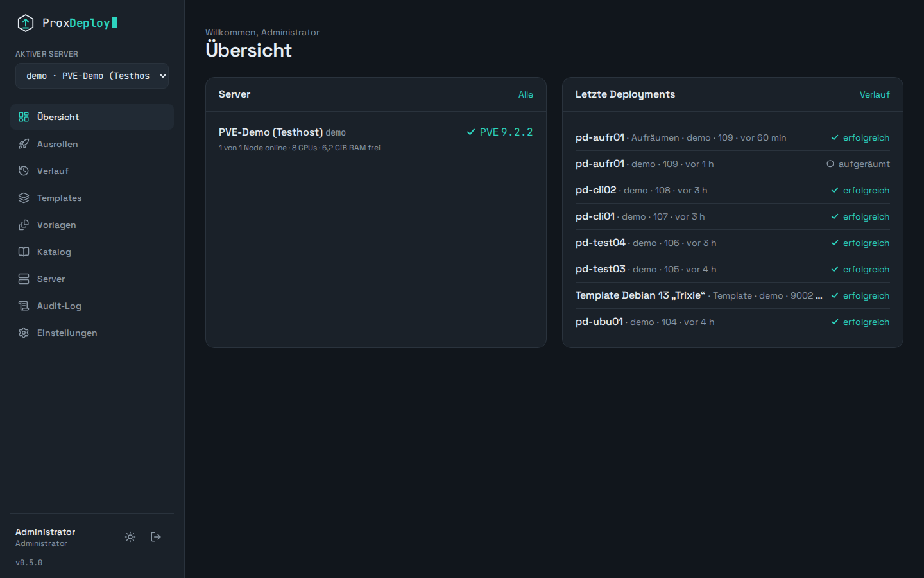Click the Ausrollen rocket icon

tap(24, 144)
